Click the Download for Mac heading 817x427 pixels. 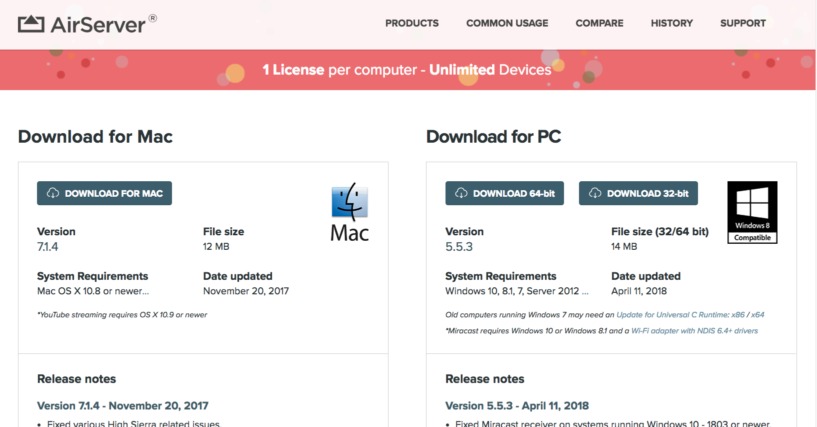pyautogui.click(x=95, y=136)
